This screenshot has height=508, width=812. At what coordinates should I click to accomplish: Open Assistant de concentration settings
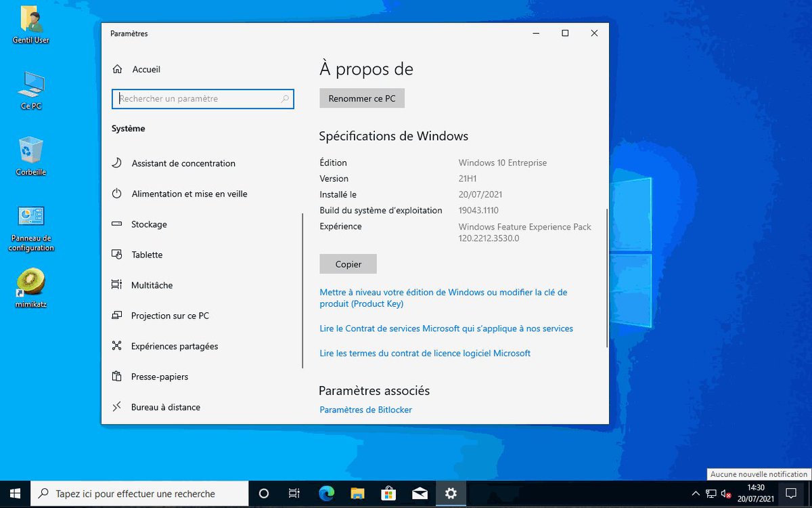pos(183,163)
